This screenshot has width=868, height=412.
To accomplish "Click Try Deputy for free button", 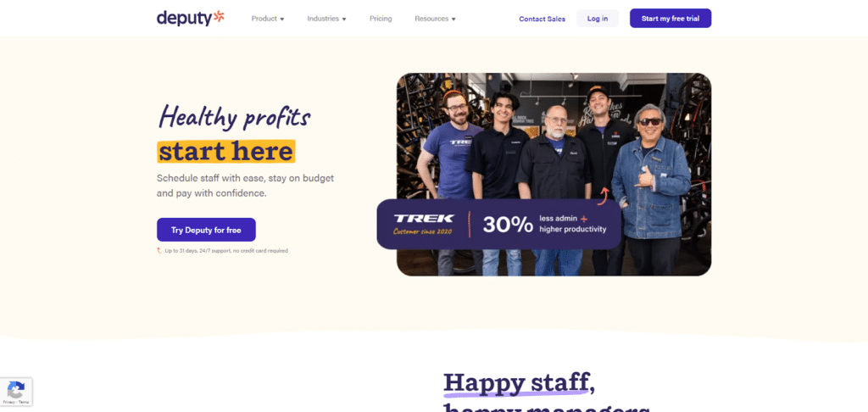I will point(206,230).
